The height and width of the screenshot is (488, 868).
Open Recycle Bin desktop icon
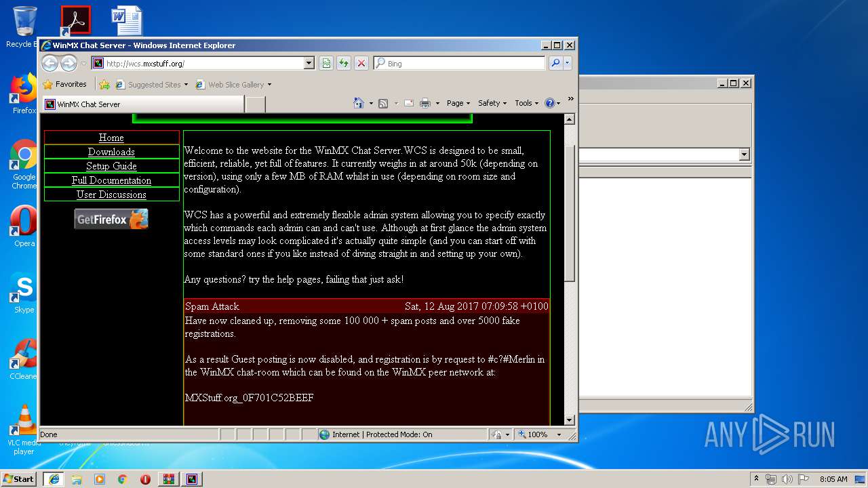coord(24,27)
